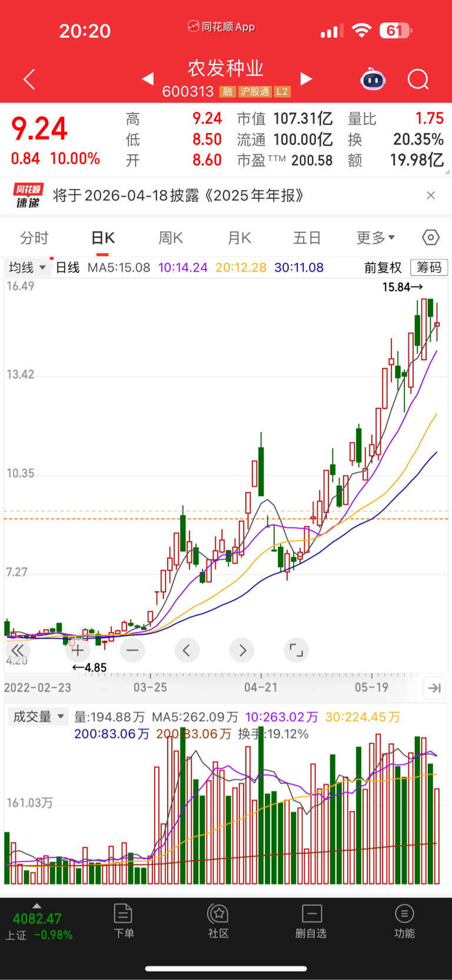Screen dimensions: 452x980
Task: Tap the 沪股通 tag
Action: click(254, 91)
